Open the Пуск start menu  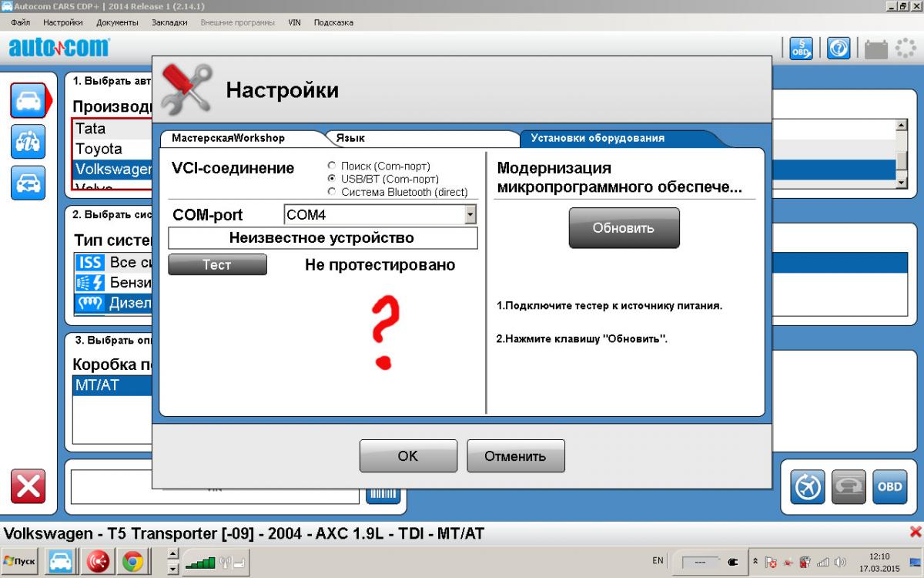coord(20,562)
